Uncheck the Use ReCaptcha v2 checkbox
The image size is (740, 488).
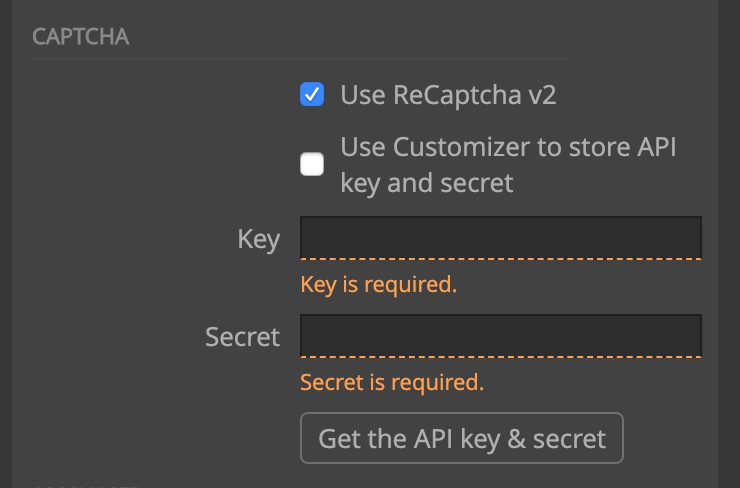pyautogui.click(x=312, y=94)
